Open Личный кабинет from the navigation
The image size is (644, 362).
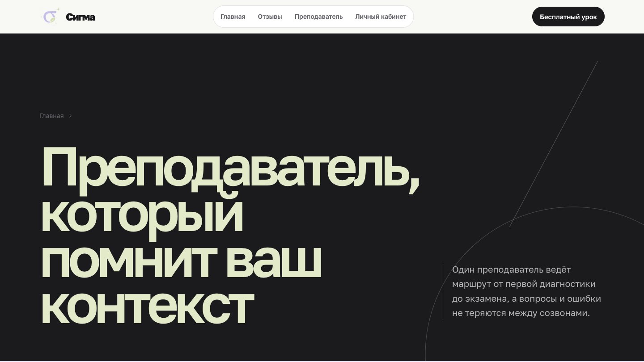381,17
